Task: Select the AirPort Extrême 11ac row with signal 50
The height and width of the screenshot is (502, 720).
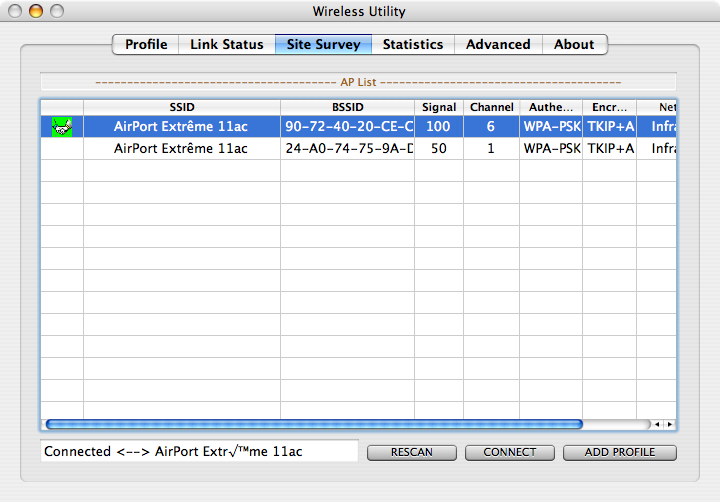Action: click(x=358, y=148)
